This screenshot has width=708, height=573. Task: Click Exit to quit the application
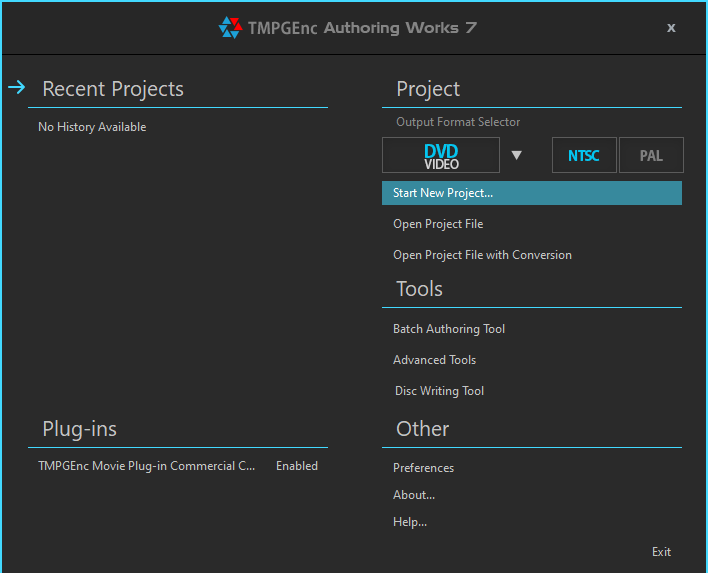tap(661, 552)
